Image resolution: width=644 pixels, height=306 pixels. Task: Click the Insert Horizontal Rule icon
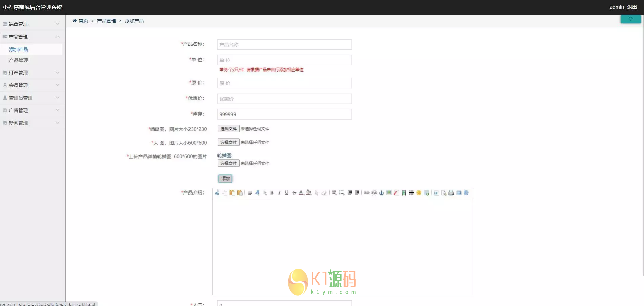point(411,193)
